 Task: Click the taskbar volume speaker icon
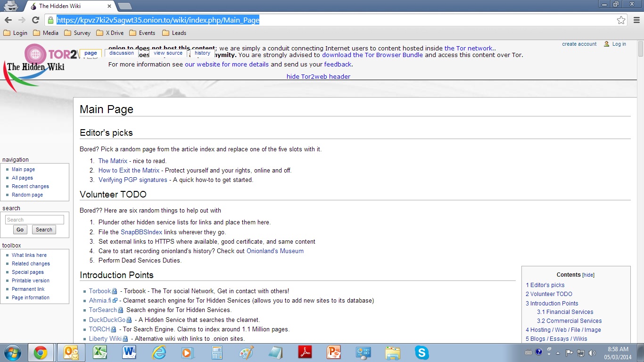tap(592, 353)
